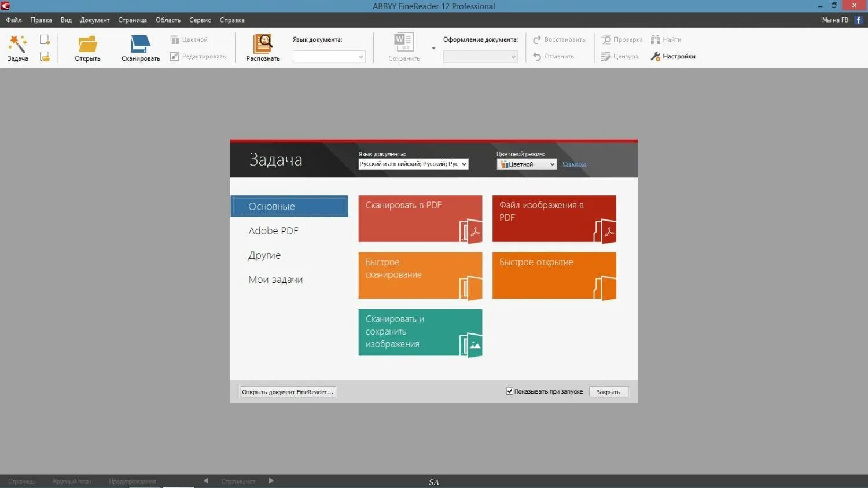Select the Основные task category

pyautogui.click(x=289, y=206)
